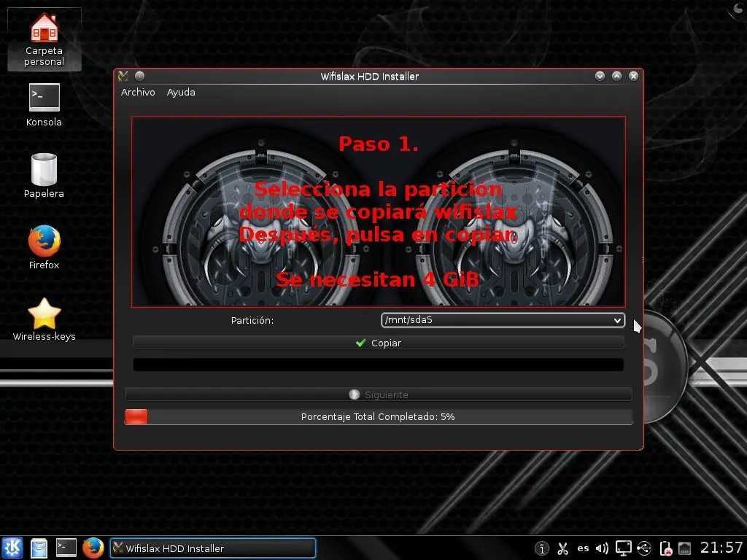This screenshot has height=560, width=747.
Task: Open the Papelera trash icon
Action: pos(44,176)
